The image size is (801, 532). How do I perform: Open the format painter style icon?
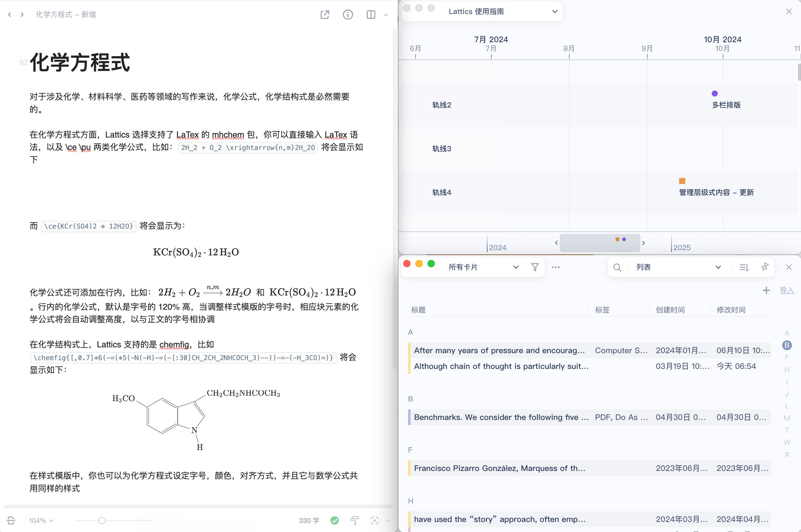(355, 520)
